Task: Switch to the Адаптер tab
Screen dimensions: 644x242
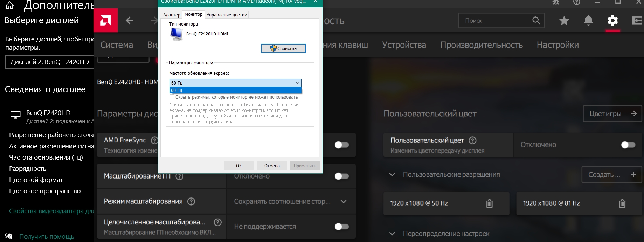Action: coord(172,15)
